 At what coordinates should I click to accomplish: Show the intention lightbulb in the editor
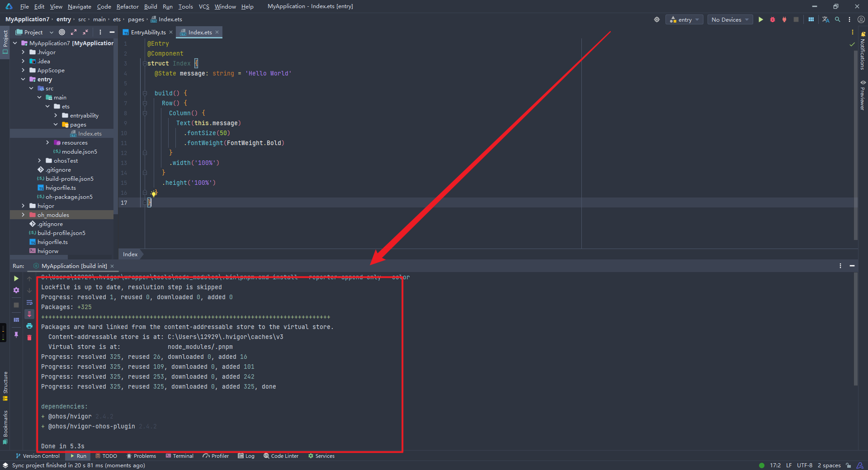point(154,193)
